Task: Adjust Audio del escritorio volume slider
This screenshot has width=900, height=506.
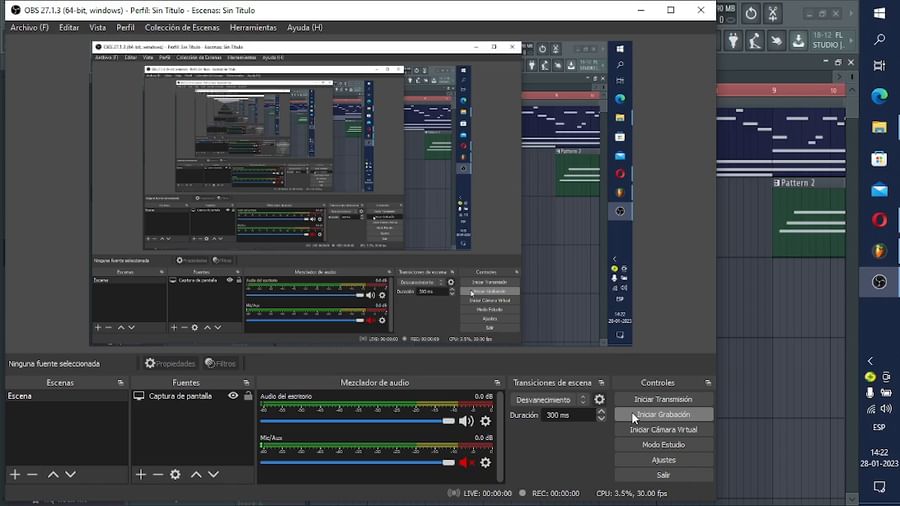Action: point(357,421)
